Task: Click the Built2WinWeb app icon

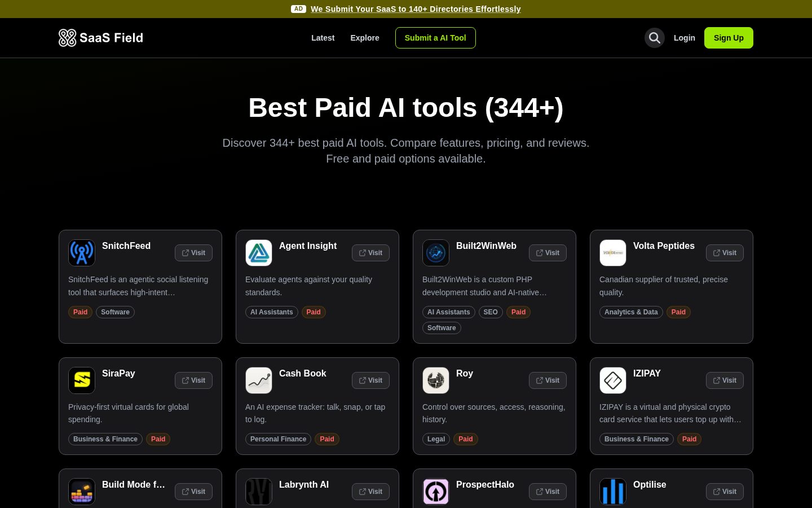Action: point(436,253)
